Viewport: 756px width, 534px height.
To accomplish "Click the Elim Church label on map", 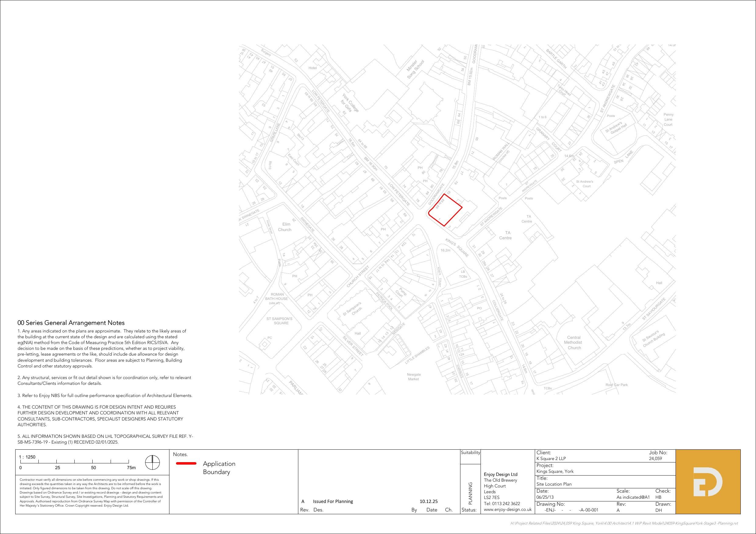I will tap(285, 227).
